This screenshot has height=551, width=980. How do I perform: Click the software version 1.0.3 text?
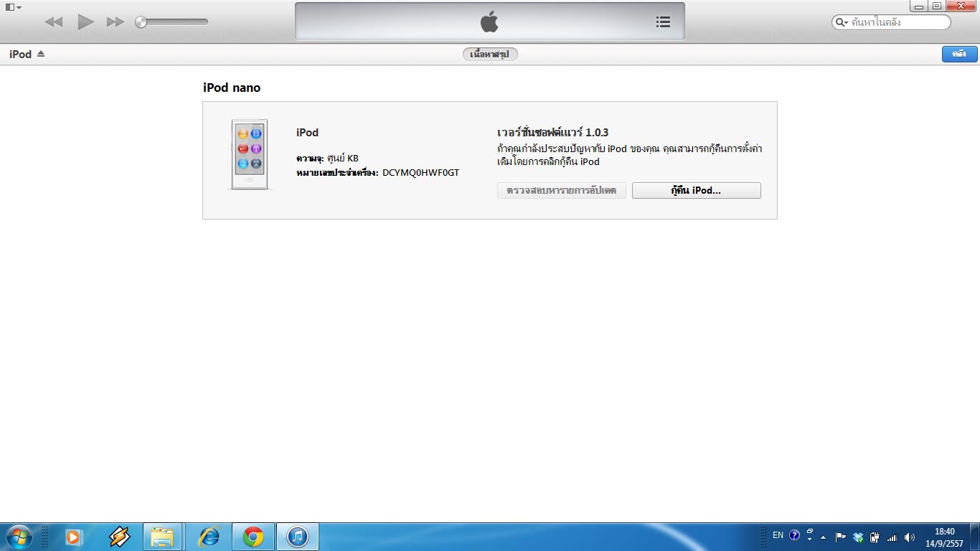[x=552, y=133]
